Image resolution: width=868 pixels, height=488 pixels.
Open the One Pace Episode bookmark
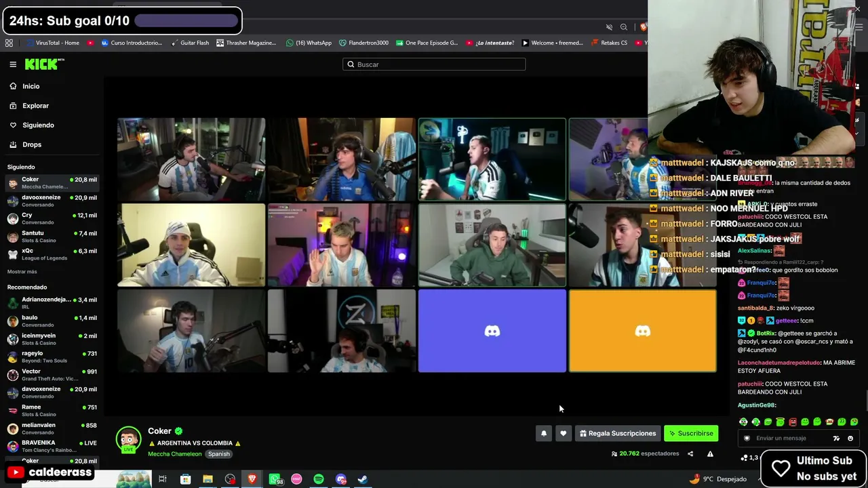coord(427,43)
